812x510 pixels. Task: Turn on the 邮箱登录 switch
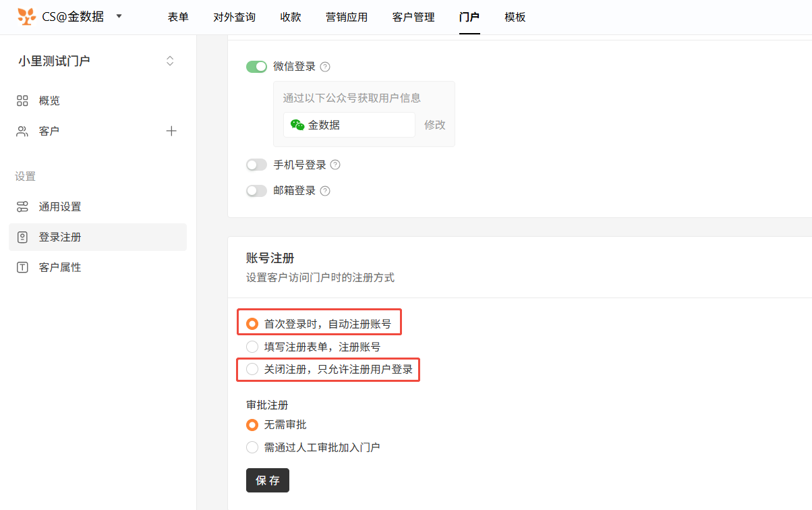tap(256, 191)
